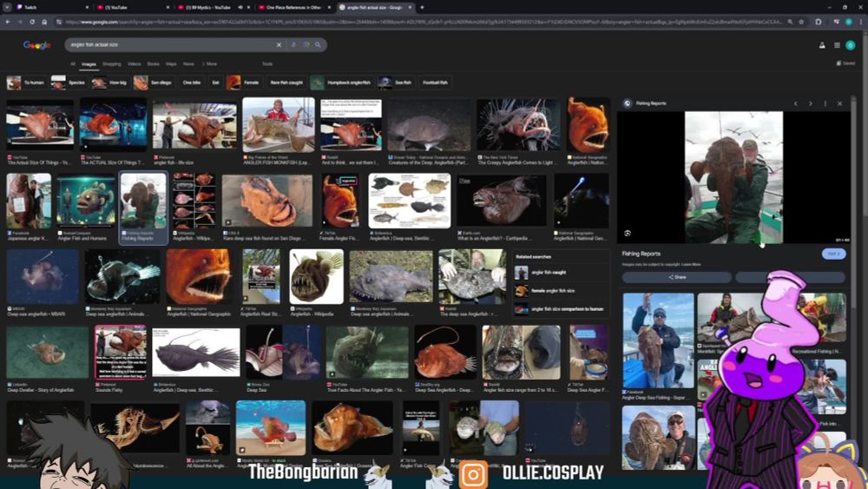Show the previous image in preview panel
The height and width of the screenshot is (489, 868).
tap(795, 103)
